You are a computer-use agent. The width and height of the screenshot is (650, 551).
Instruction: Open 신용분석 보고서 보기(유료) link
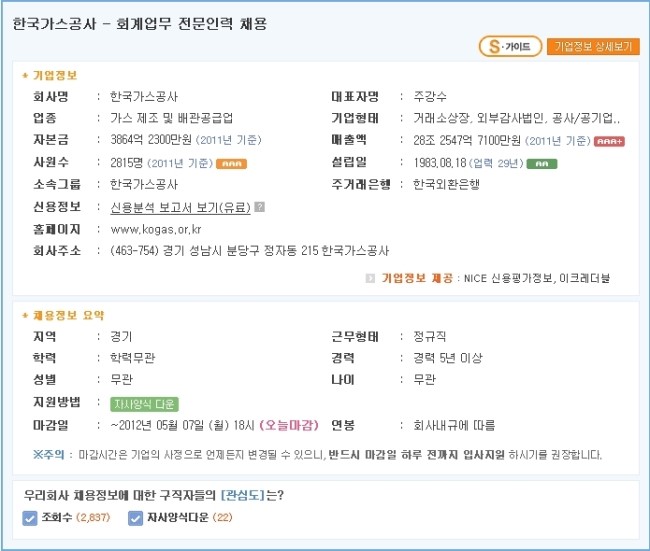[x=180, y=207]
